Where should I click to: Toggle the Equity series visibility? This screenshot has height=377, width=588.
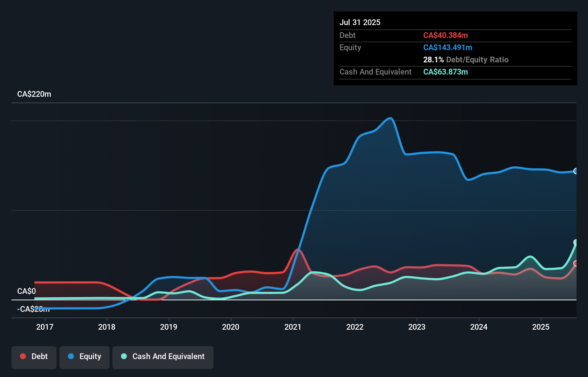85,356
